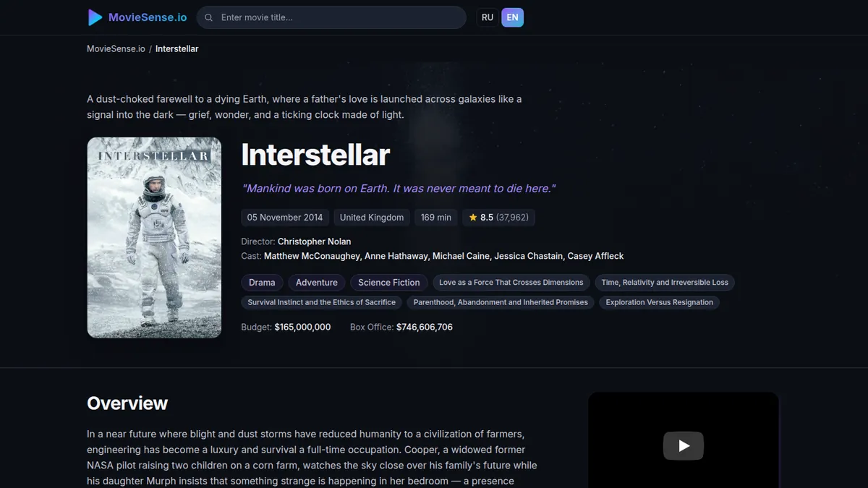Click the MovieSense play-triangle logo icon
This screenshot has width=868, height=488.
pos(95,17)
